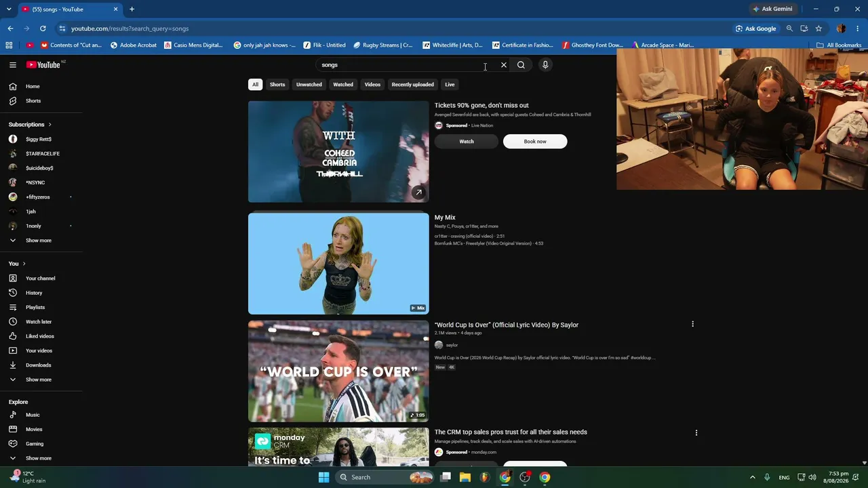
Task: Go back to previous page in Chrome
Action: 10,28
